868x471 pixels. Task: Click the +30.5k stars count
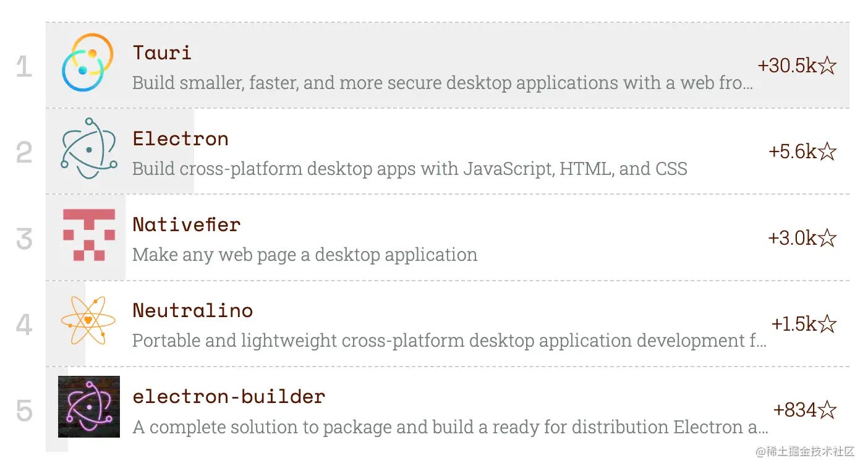[798, 66]
